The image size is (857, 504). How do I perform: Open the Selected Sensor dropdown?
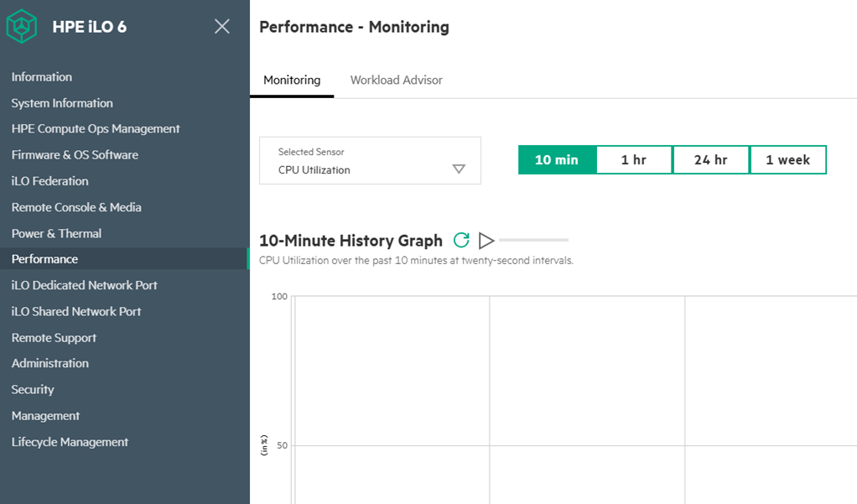coord(369,161)
